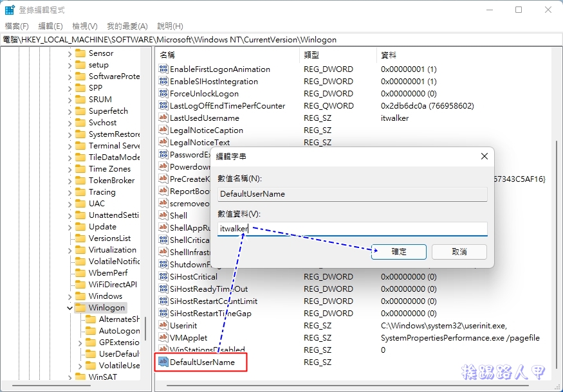Expand the Windows key
The width and height of the screenshot is (563, 392).
pos(69,297)
